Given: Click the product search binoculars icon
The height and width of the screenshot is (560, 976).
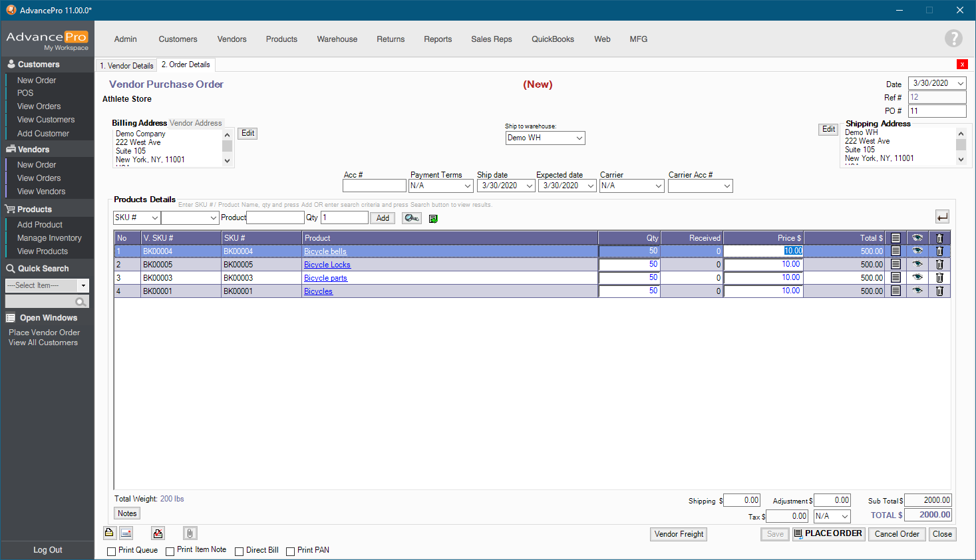Looking at the screenshot, I should pyautogui.click(x=411, y=218).
